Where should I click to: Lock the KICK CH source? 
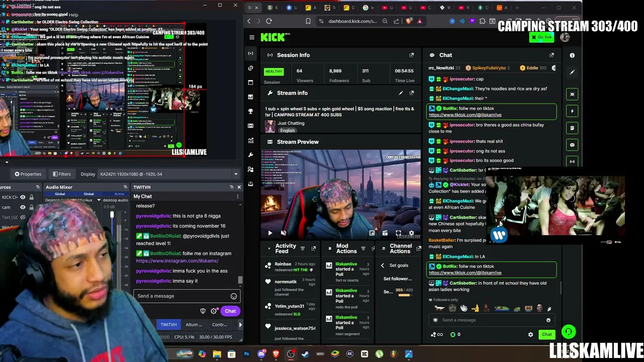pyautogui.click(x=31, y=197)
